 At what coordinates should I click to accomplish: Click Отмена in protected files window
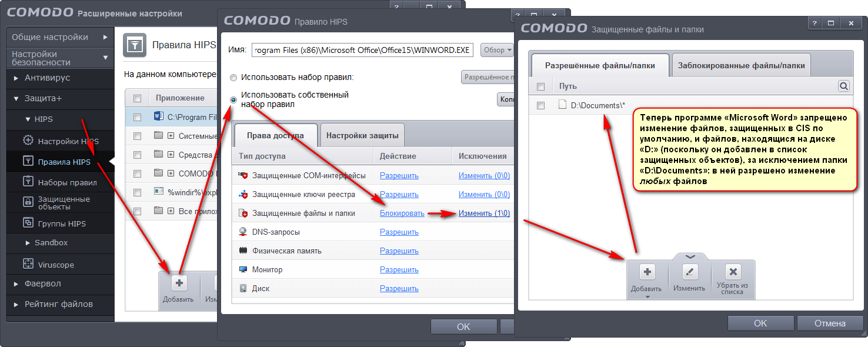(830, 323)
